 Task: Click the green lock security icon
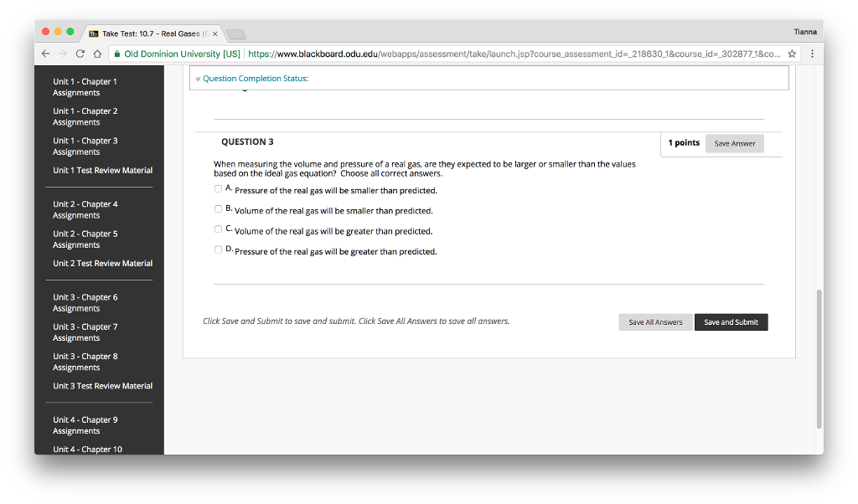click(117, 54)
